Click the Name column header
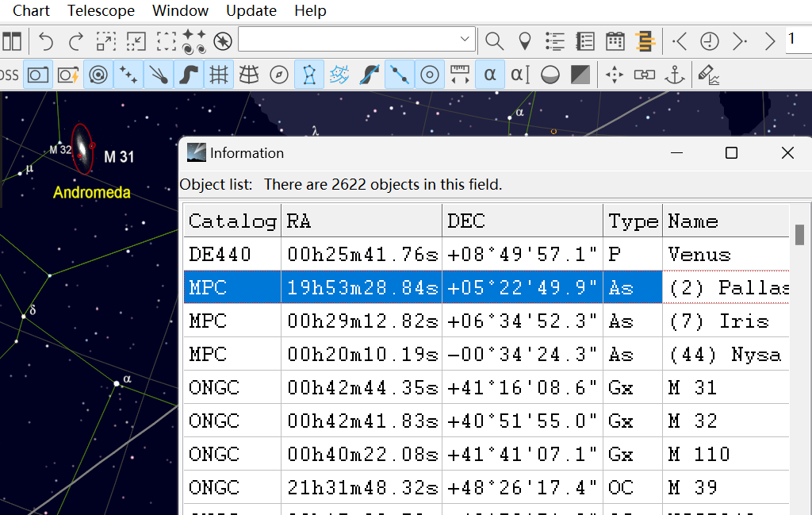 [x=726, y=221]
